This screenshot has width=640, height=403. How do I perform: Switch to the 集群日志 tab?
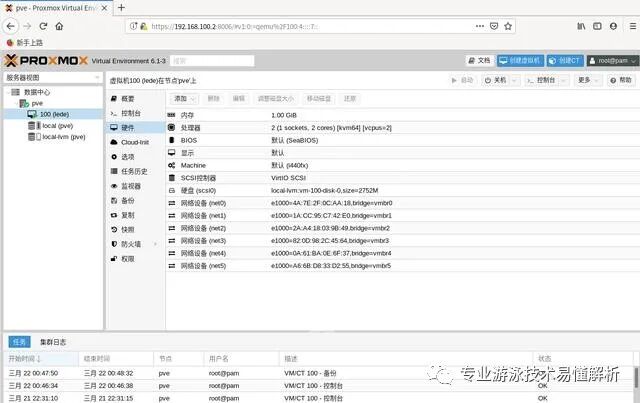coord(53,341)
